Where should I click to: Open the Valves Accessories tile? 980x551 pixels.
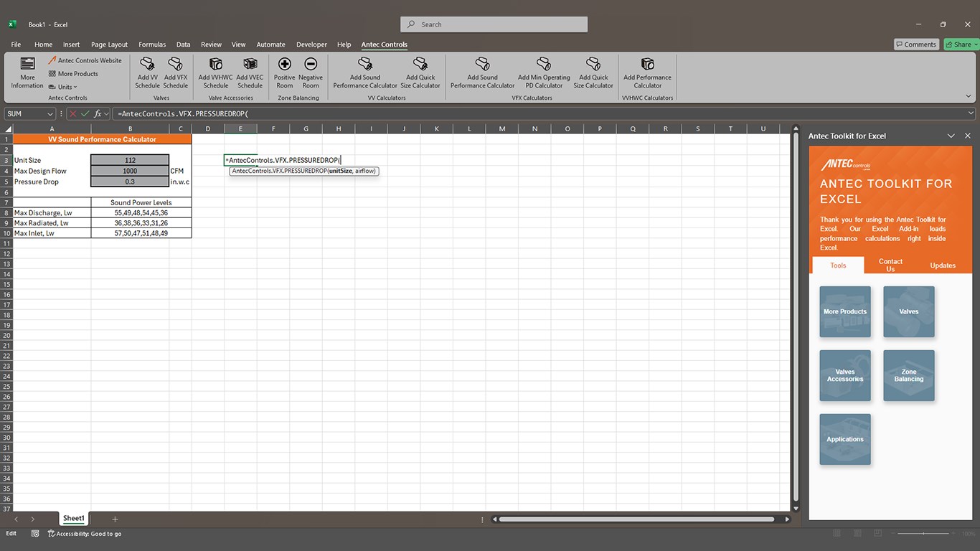(x=845, y=375)
